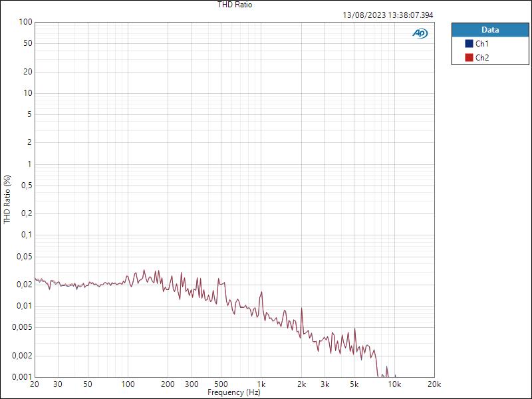532x399 pixels.
Task: Select the 100 value on the vertical axis
Action: tap(24, 21)
